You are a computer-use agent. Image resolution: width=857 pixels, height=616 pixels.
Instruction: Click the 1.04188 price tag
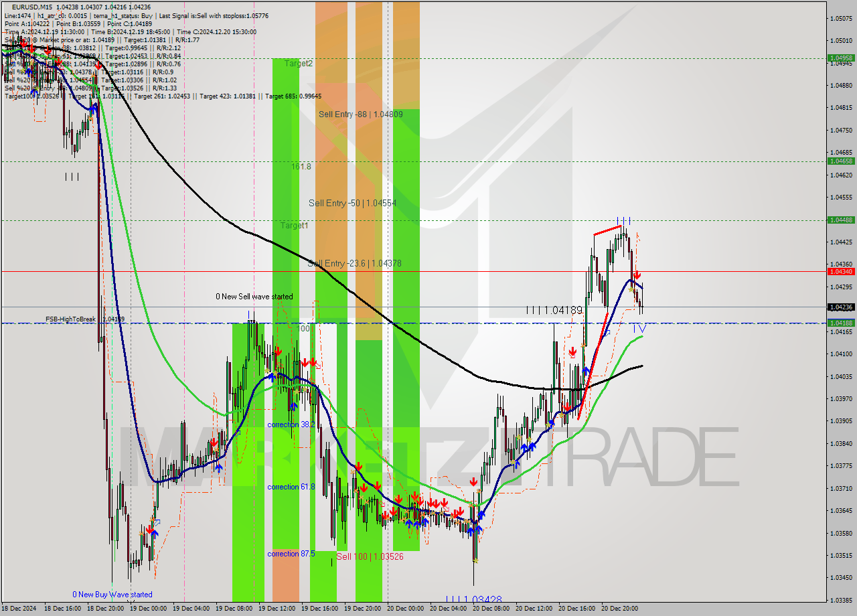tap(841, 323)
